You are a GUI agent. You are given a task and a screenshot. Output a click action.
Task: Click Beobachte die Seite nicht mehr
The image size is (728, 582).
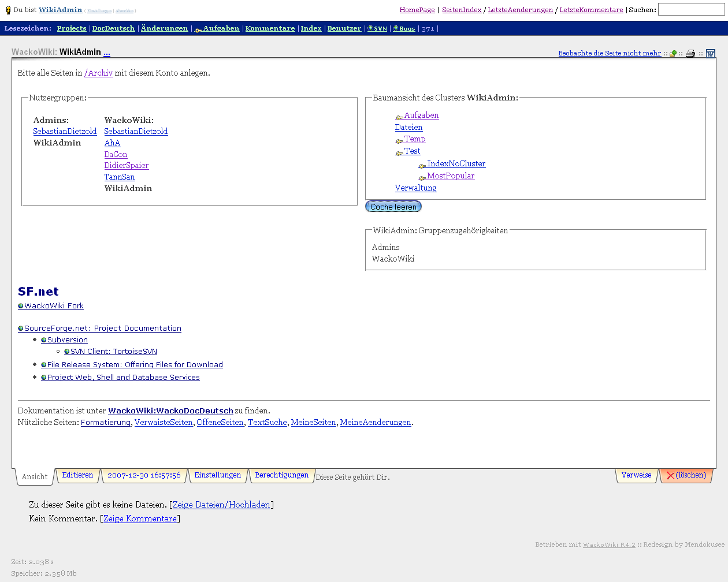(610, 53)
